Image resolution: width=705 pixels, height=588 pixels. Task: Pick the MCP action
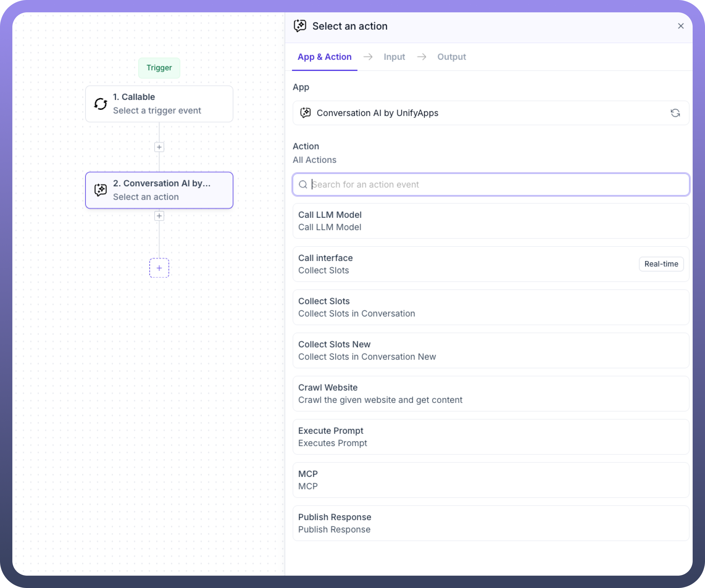point(490,480)
